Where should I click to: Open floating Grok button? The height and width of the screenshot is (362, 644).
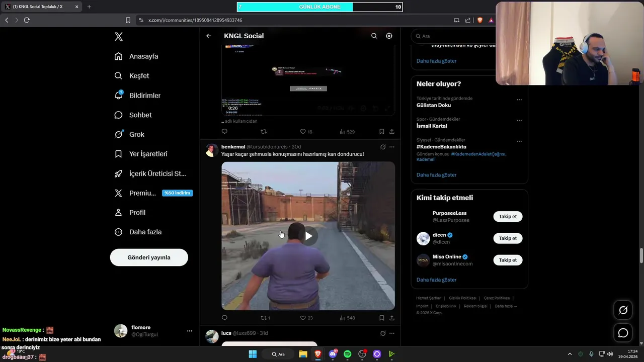point(623,310)
